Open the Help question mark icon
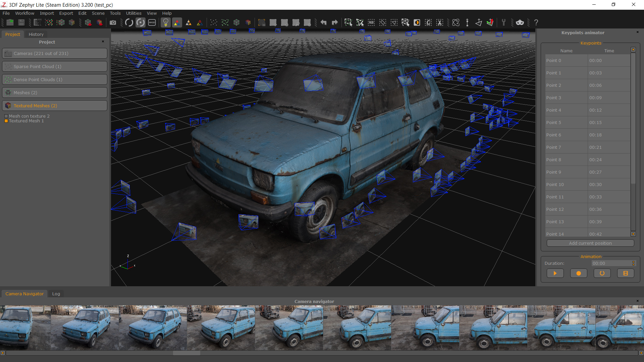Screen dimensions: 644x362 (x=536, y=22)
